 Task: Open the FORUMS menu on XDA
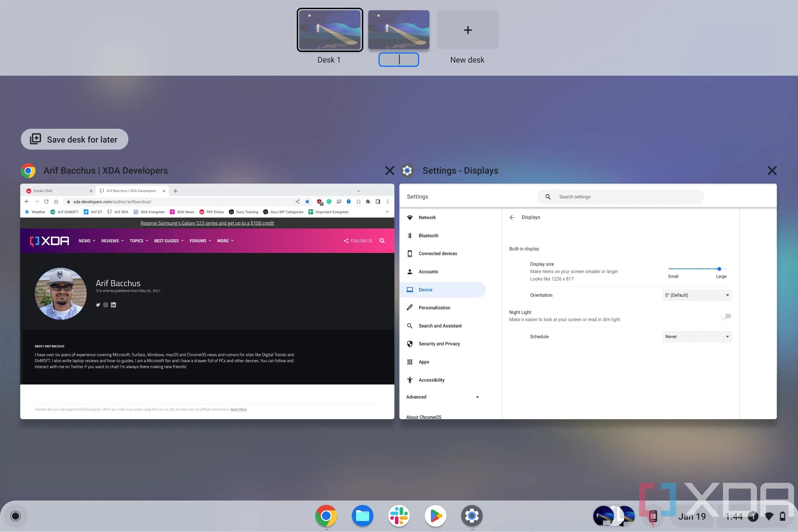198,241
